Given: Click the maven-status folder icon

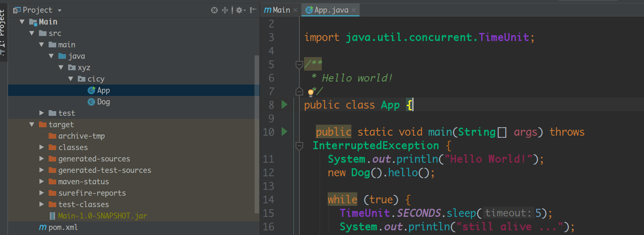Looking at the screenshot, I should (x=52, y=181).
